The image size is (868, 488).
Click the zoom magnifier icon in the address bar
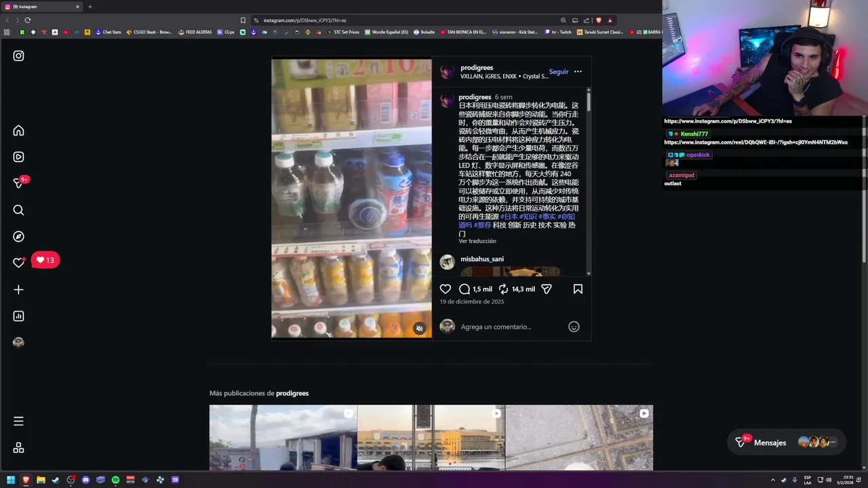point(563,20)
